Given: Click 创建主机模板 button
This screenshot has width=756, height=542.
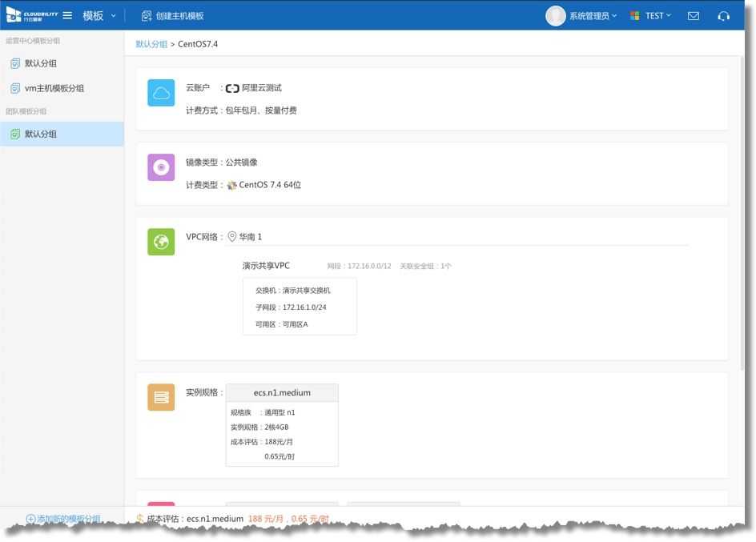Looking at the screenshot, I should (x=173, y=16).
